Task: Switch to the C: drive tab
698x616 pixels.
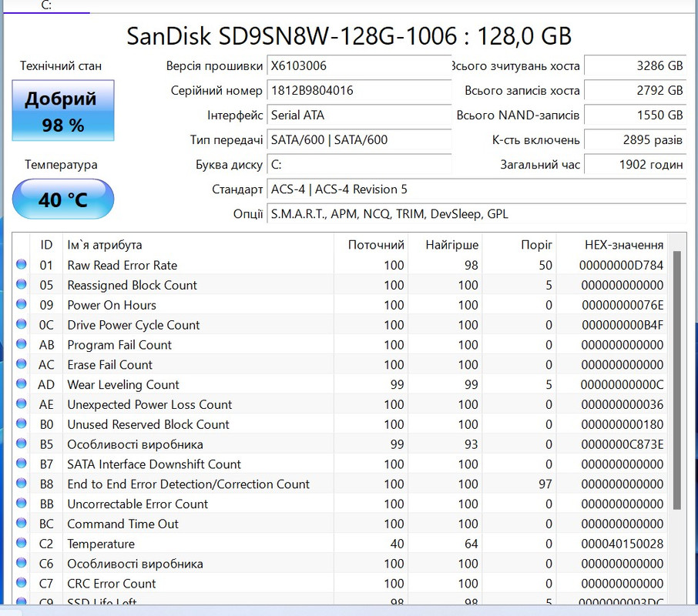Action: tap(46, 6)
